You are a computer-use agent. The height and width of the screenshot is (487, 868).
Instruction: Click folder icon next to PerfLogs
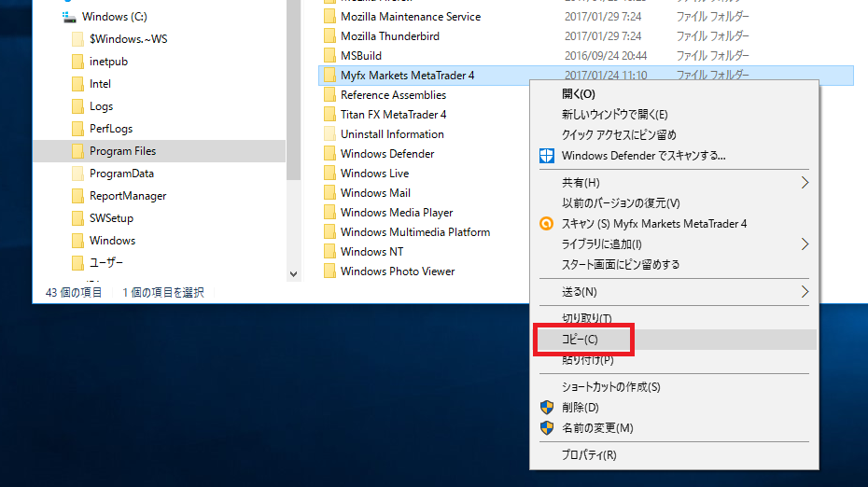coord(78,129)
